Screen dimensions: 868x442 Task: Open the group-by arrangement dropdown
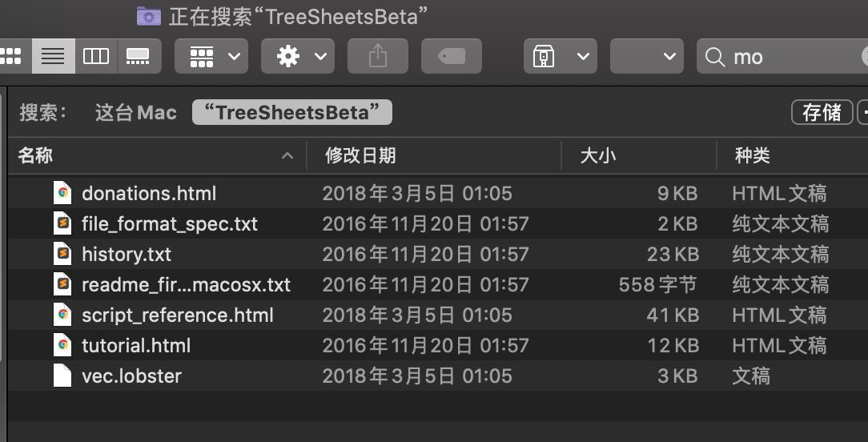click(212, 56)
